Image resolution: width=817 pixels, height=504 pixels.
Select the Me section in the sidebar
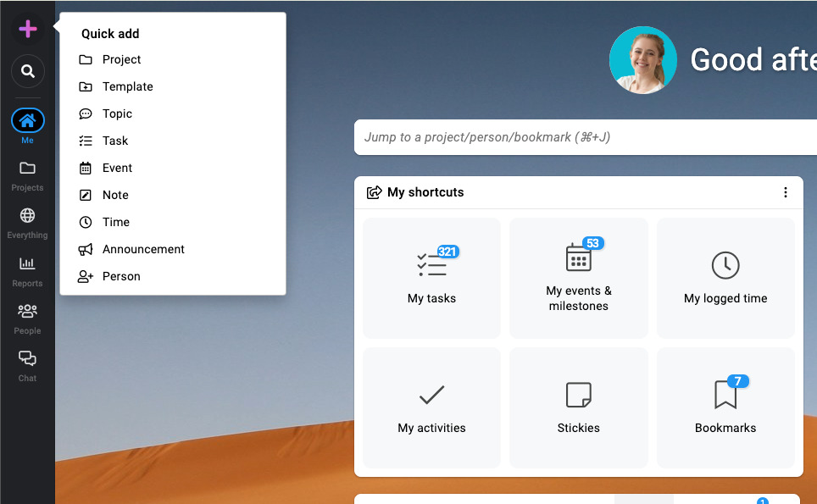click(x=27, y=120)
